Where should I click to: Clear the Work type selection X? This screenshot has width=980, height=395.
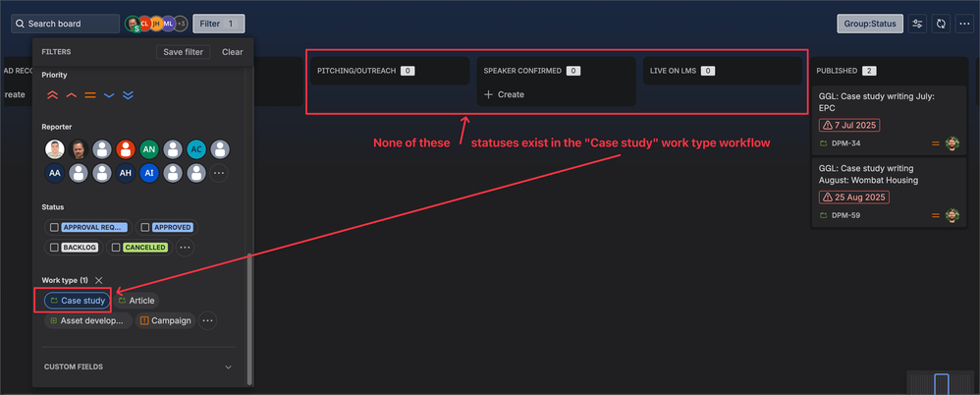point(99,281)
